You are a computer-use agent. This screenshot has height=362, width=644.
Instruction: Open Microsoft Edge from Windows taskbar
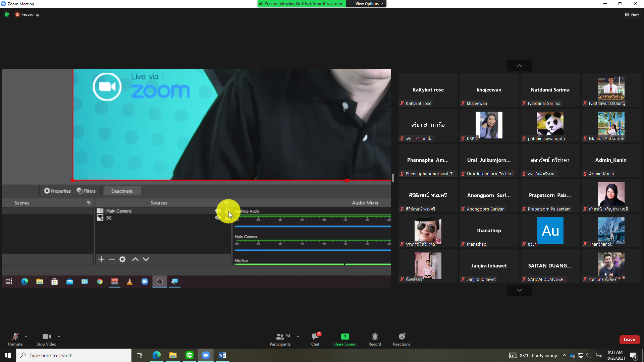tap(157, 355)
